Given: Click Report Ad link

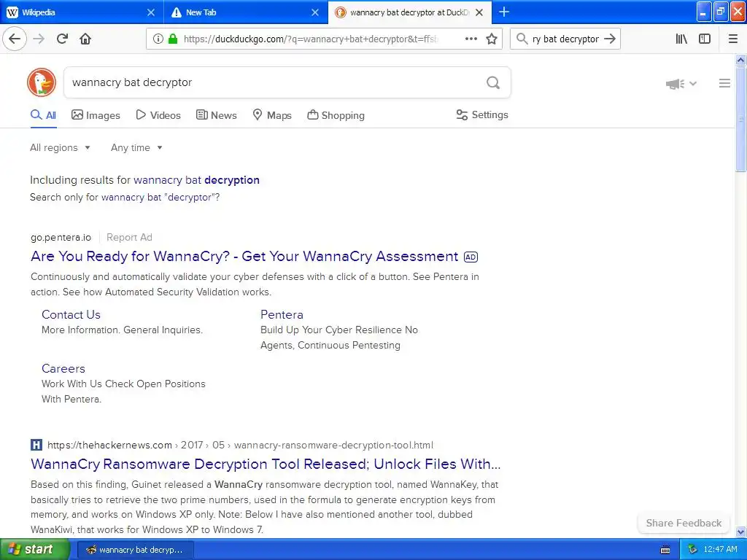Looking at the screenshot, I should pyautogui.click(x=130, y=237).
